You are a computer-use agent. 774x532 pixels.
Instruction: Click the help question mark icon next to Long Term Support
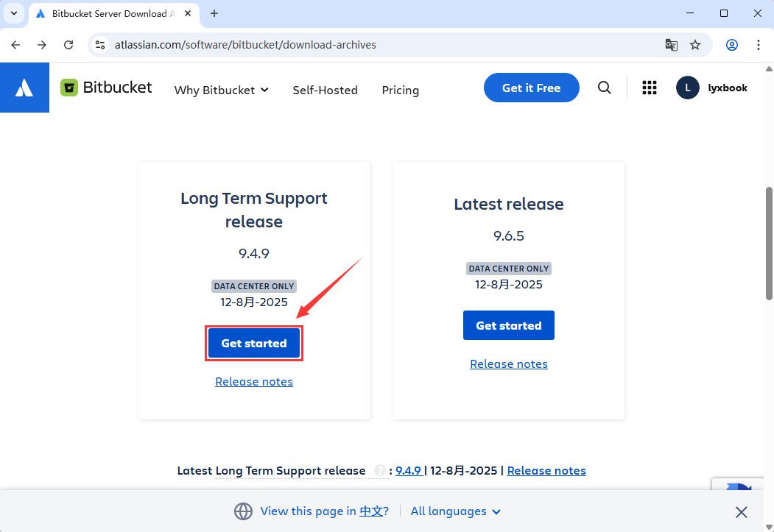click(379, 470)
